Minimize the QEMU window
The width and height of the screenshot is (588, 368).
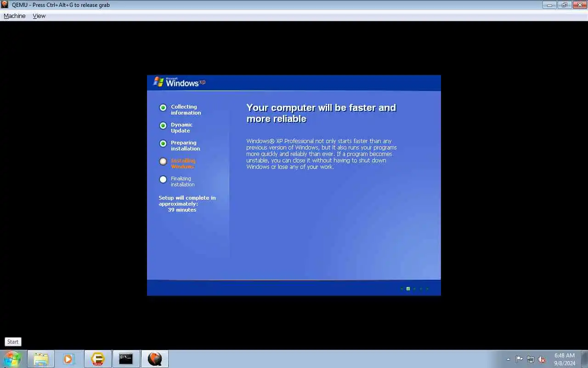coord(549,5)
